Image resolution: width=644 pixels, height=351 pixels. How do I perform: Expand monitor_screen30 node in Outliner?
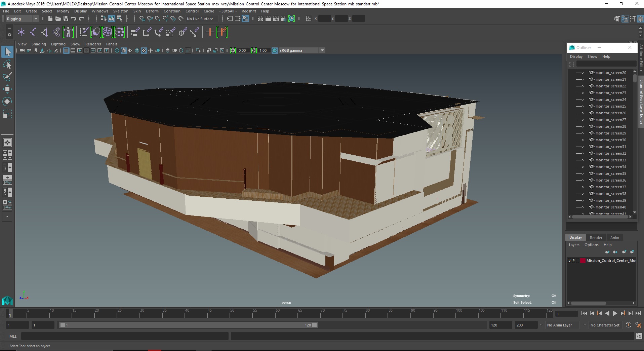[582, 140]
